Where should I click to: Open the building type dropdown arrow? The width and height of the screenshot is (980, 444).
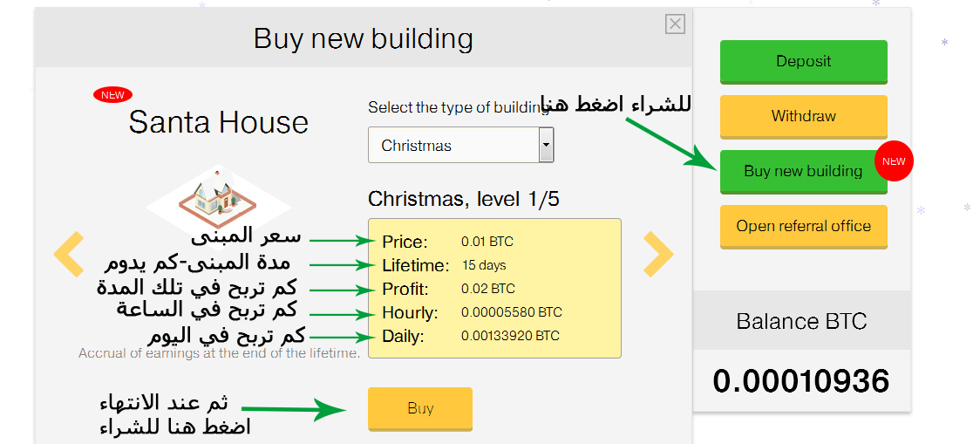(x=547, y=145)
